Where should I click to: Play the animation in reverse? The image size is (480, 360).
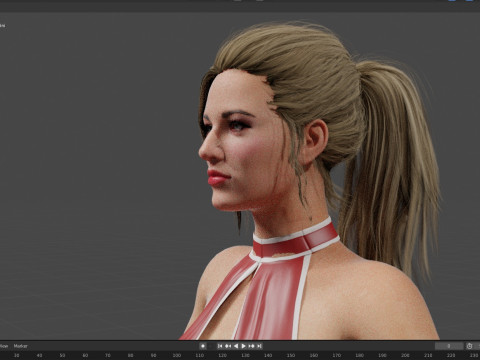[x=236, y=346]
